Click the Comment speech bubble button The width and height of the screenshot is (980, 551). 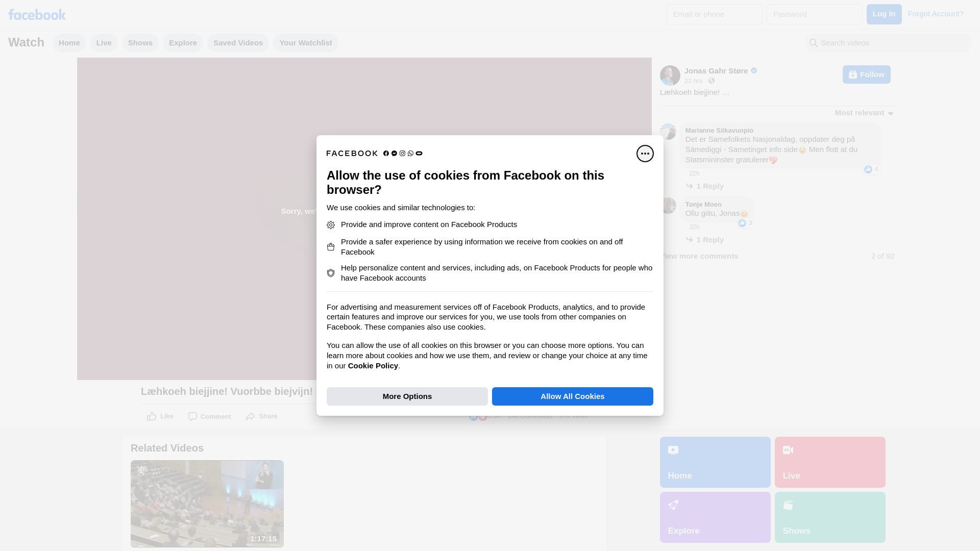209,416
